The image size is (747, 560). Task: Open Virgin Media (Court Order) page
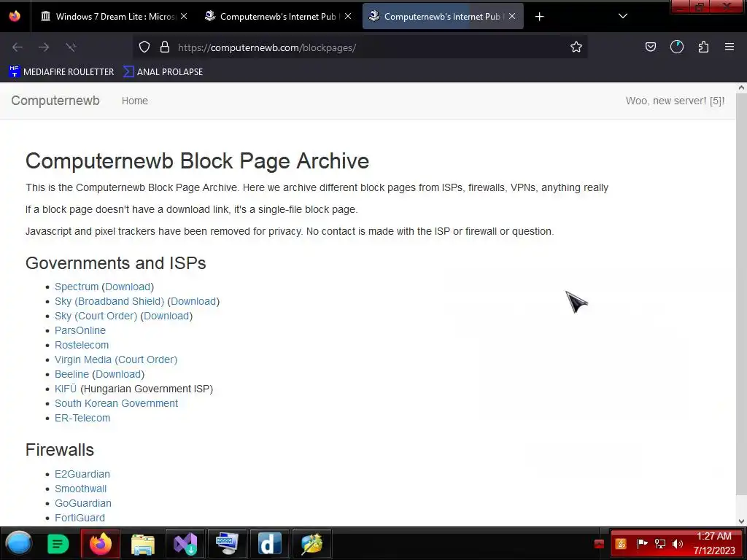(x=116, y=360)
